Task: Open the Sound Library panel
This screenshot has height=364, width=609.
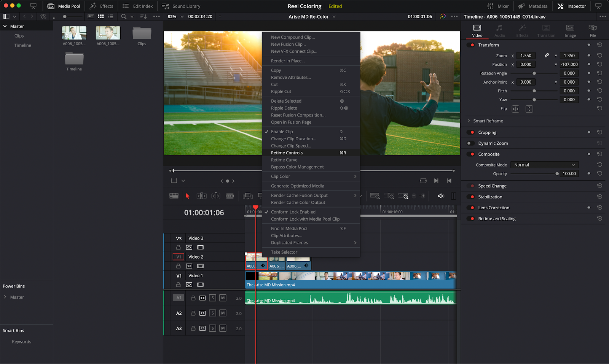Action: [181, 6]
